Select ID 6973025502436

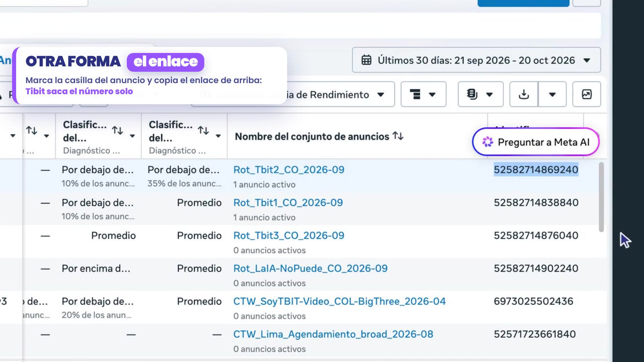(533, 301)
